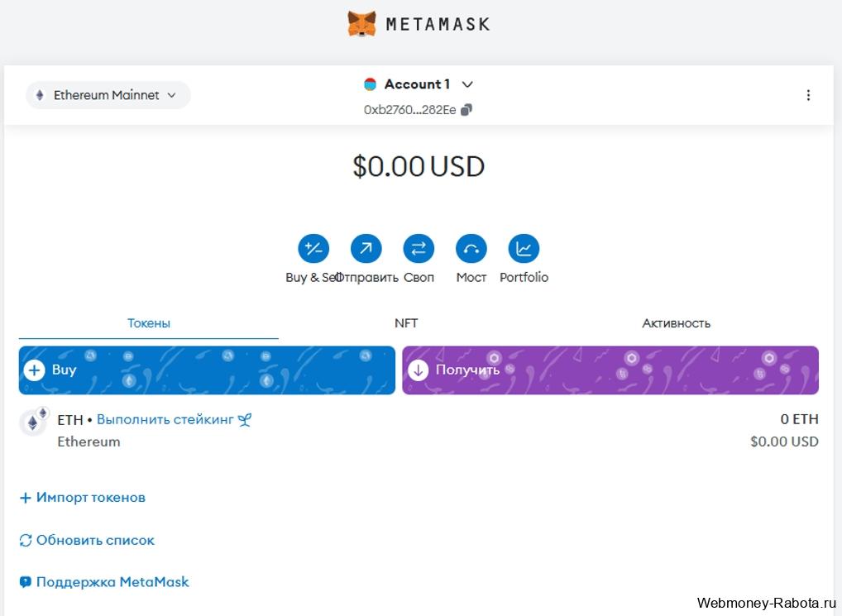The image size is (842, 616).
Task: Click the Мост bridge icon
Action: point(471,248)
